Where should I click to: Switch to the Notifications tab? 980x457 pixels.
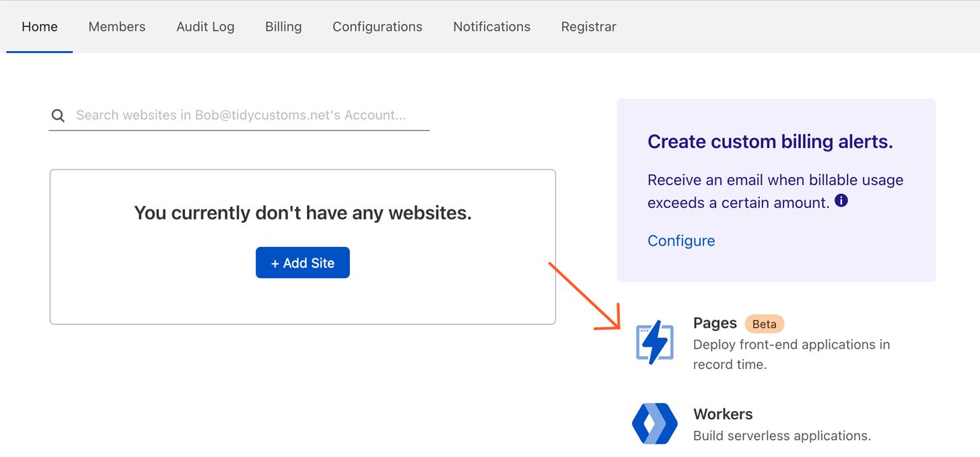point(491,27)
